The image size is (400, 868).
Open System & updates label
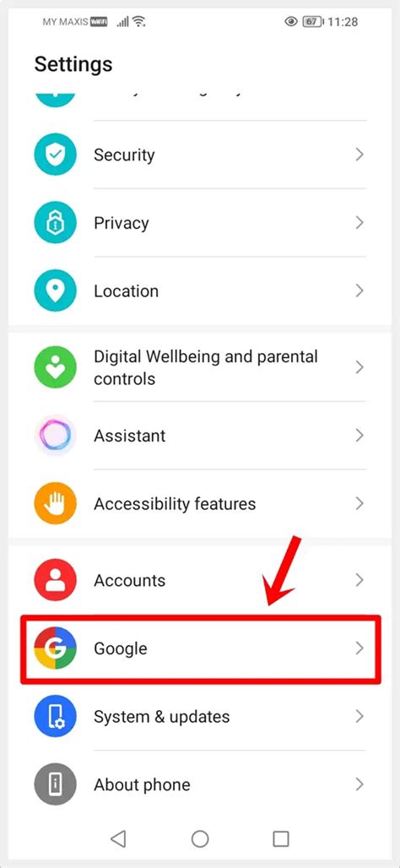pyautogui.click(x=161, y=716)
